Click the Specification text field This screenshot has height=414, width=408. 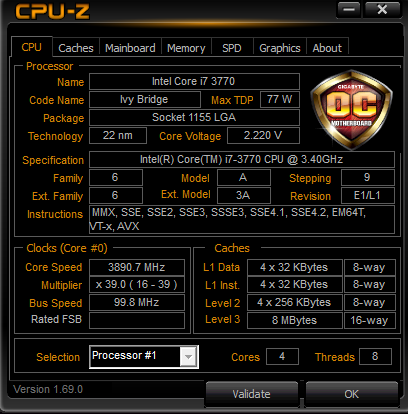pos(242,159)
